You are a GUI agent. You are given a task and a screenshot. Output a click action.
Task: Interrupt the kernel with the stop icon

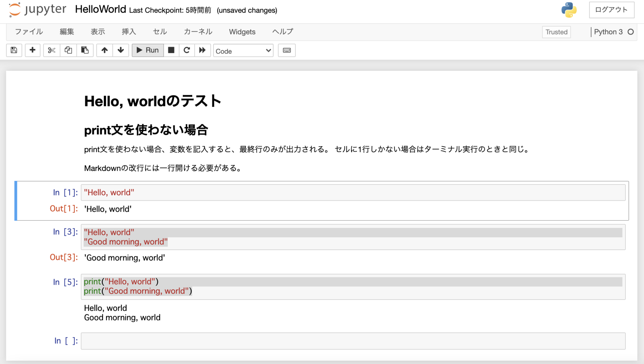(x=171, y=50)
